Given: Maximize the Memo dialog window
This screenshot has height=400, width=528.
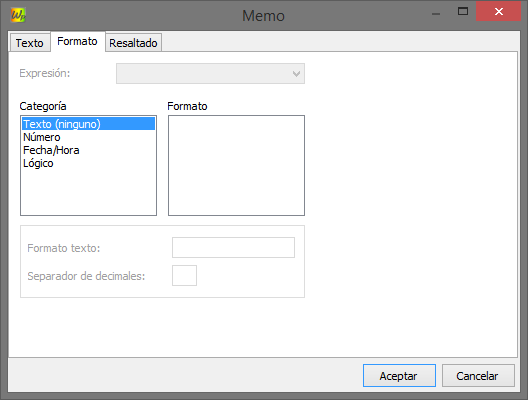Looking at the screenshot, I should point(463,12).
